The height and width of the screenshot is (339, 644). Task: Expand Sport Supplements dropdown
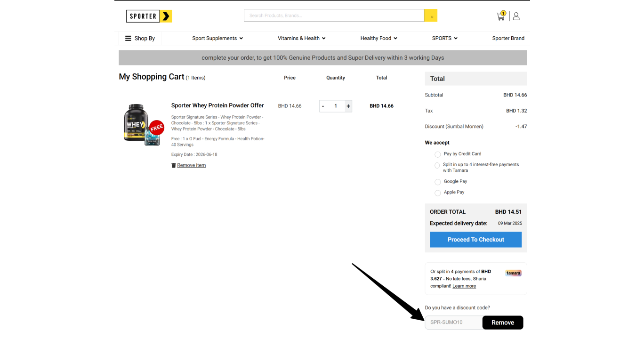point(217,38)
